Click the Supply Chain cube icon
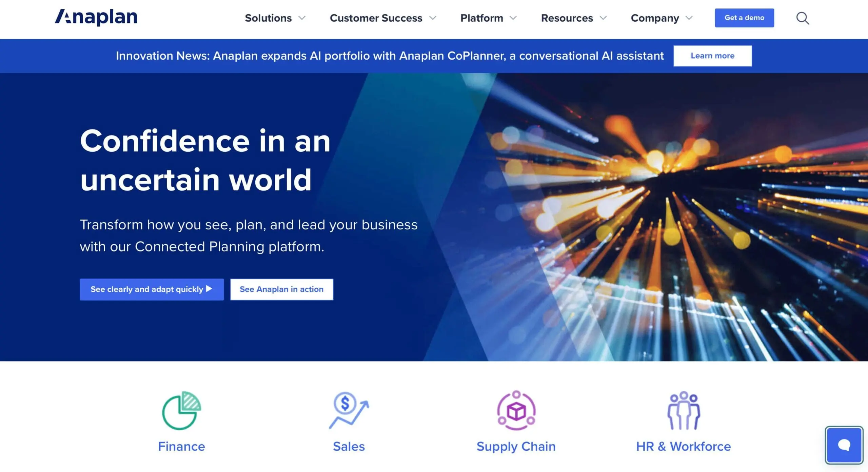 pyautogui.click(x=516, y=410)
